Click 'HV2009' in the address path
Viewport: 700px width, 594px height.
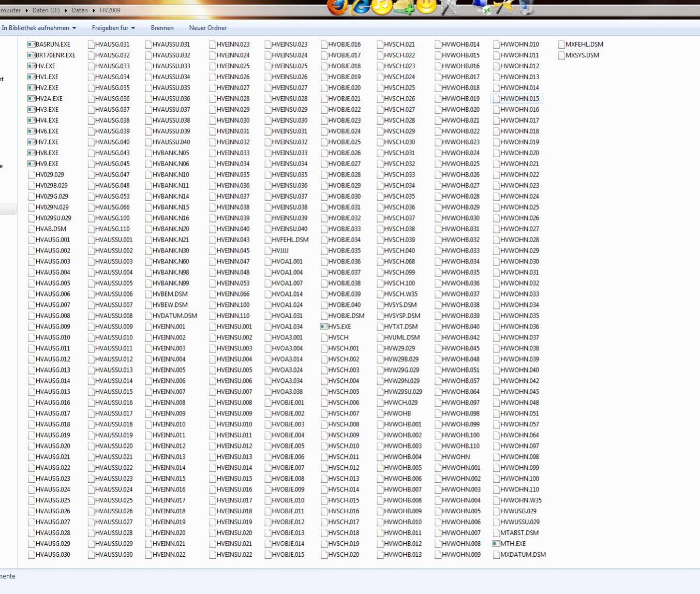111,10
